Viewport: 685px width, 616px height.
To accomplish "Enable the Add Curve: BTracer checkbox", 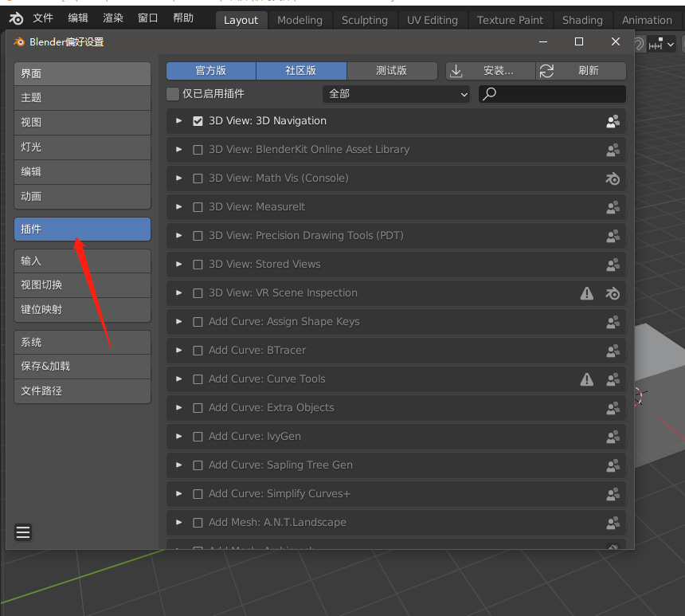I will click(198, 351).
